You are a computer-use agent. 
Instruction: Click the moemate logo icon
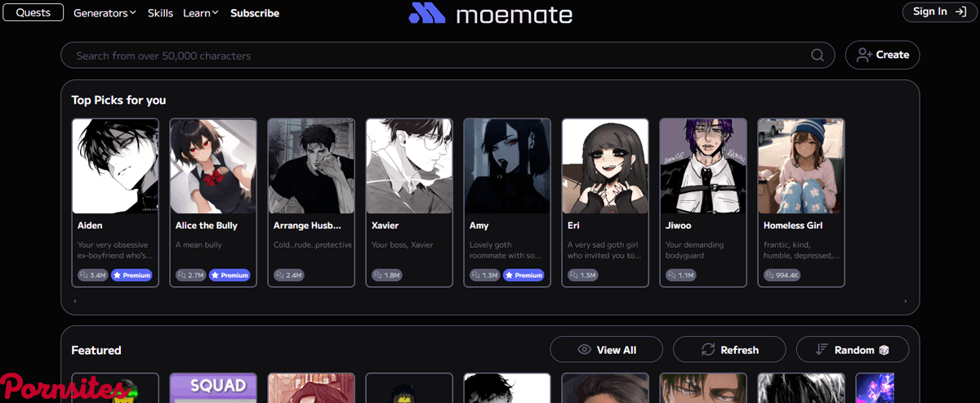(x=426, y=13)
